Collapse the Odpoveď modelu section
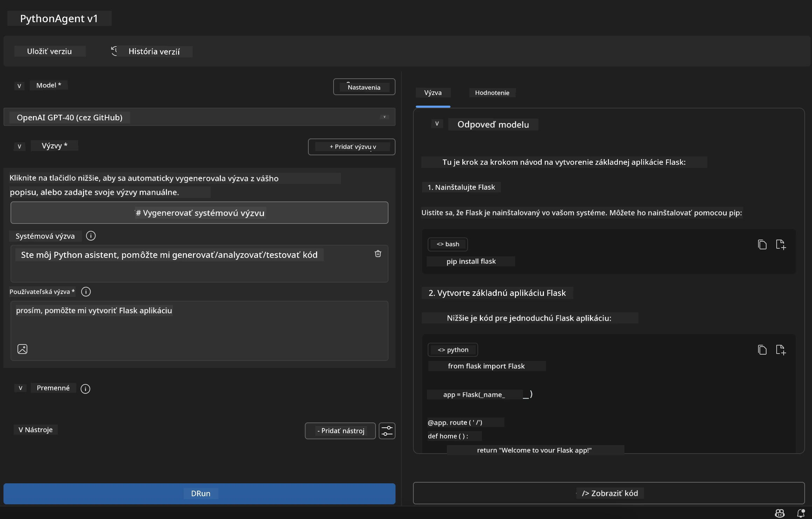The height and width of the screenshot is (519, 812). 437,123
